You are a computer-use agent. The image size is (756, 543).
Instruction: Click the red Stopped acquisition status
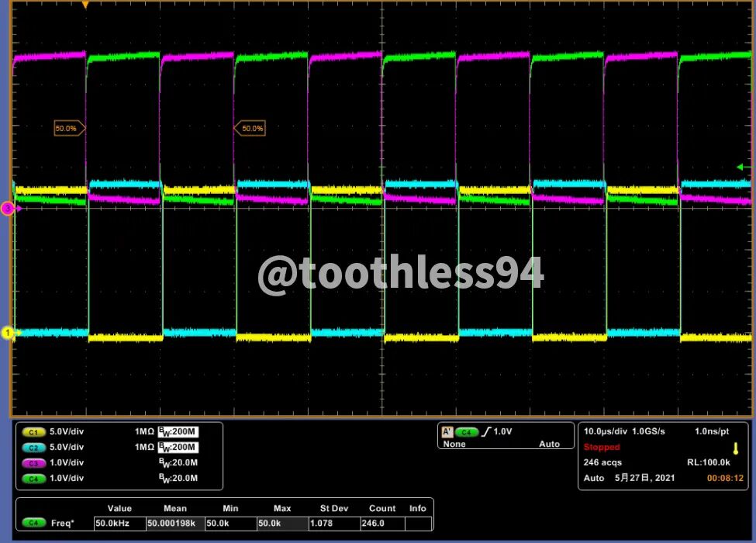pyautogui.click(x=602, y=447)
